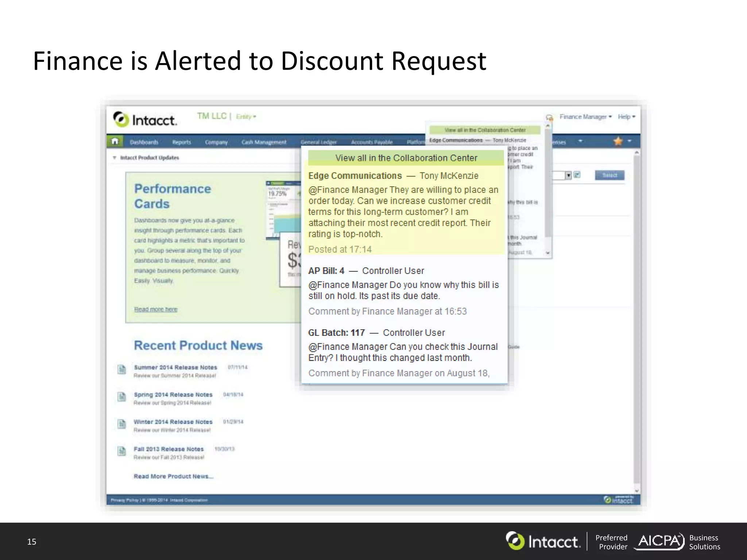Viewport: 747px width, 560px height.
Task: Click the 07/11/14 release date
Action: point(237,367)
